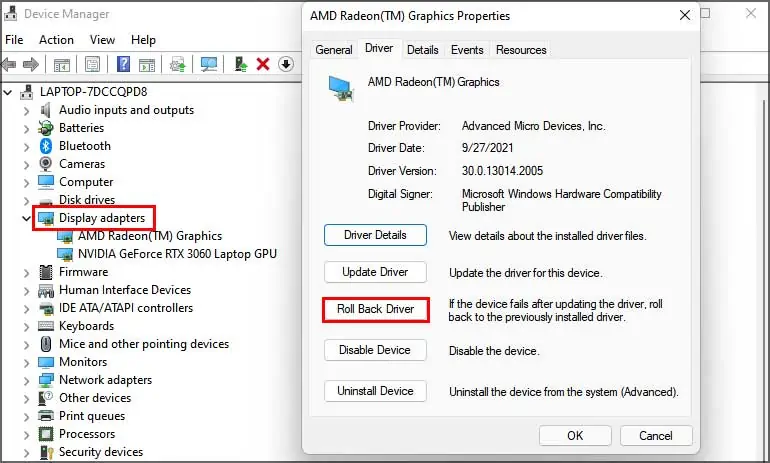Click the red X Uninstall Device icon
The width and height of the screenshot is (770, 463).
(x=263, y=64)
